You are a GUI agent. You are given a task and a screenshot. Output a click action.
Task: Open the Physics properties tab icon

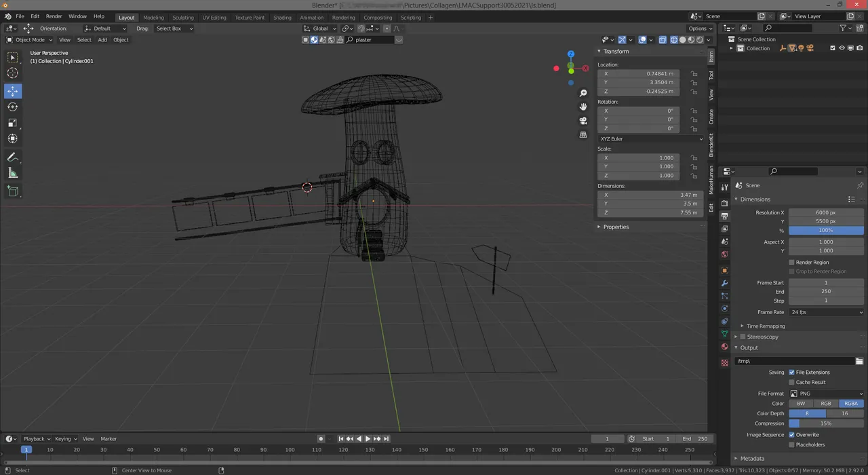pyautogui.click(x=724, y=309)
